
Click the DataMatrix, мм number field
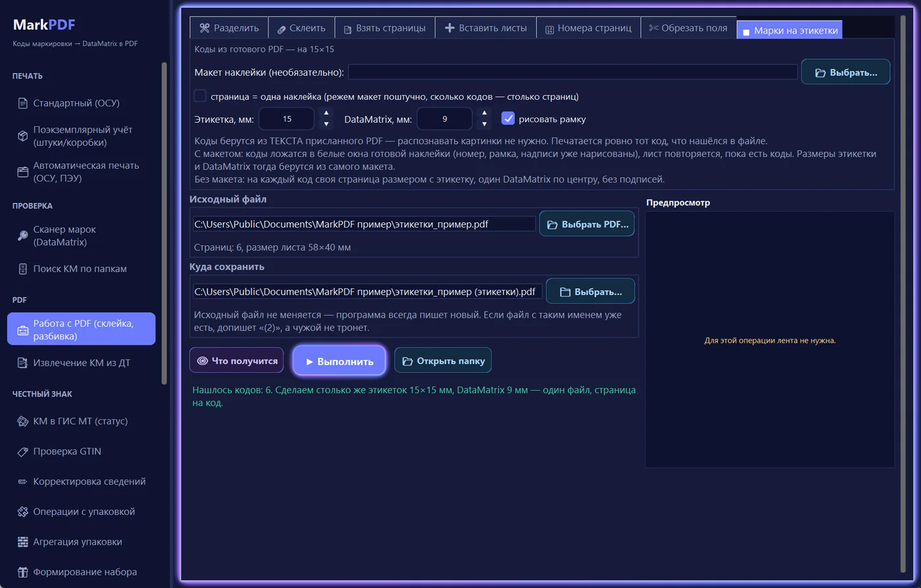click(445, 119)
